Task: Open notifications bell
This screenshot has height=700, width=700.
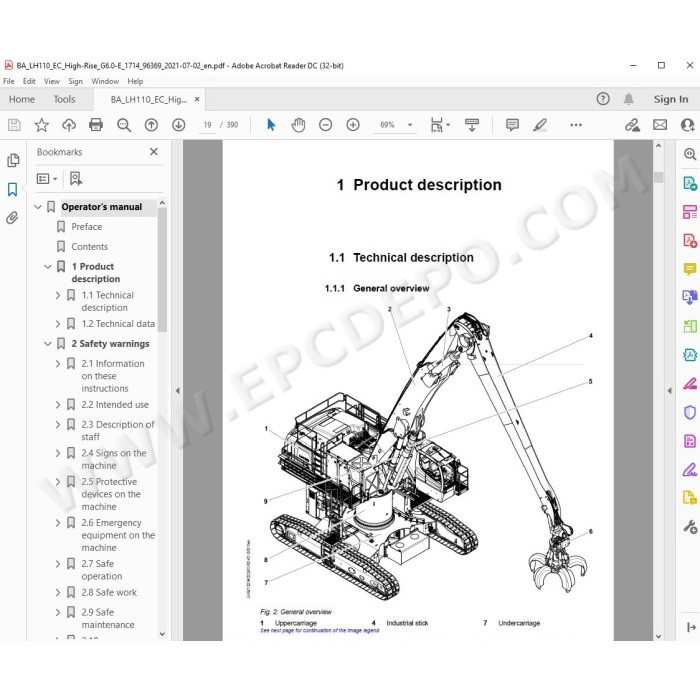Action: pos(629,99)
